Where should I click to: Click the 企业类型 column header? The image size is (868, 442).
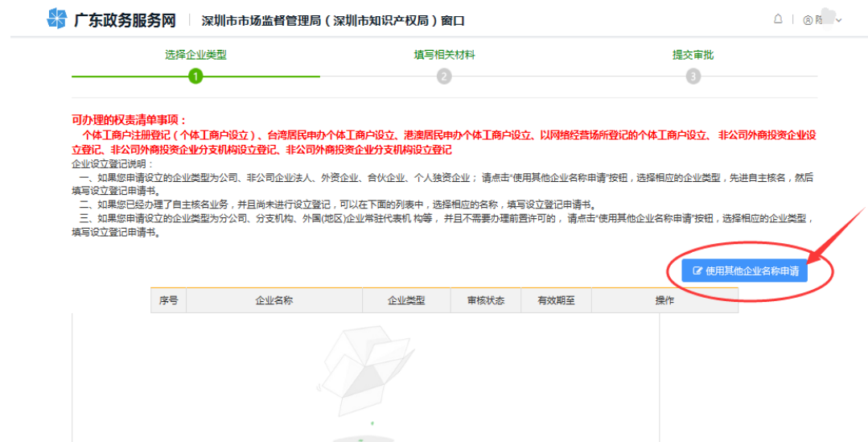406,300
